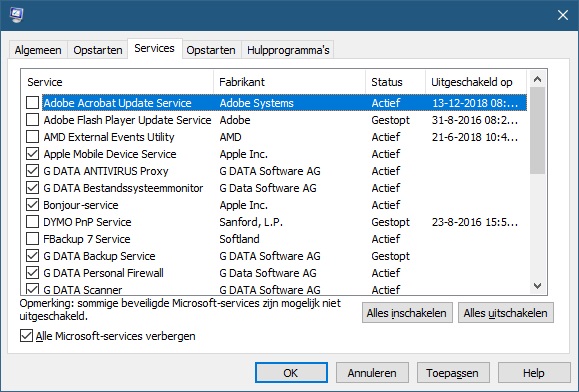Viewport: 579px width, 392px height.
Task: Enable the AMD External Events Utility checkbox
Action: 32,137
